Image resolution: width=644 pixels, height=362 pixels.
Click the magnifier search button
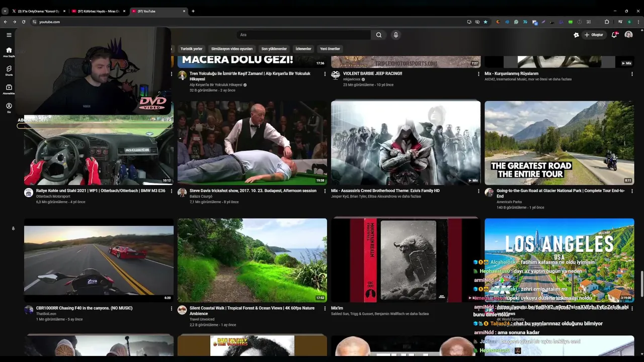coord(379,35)
